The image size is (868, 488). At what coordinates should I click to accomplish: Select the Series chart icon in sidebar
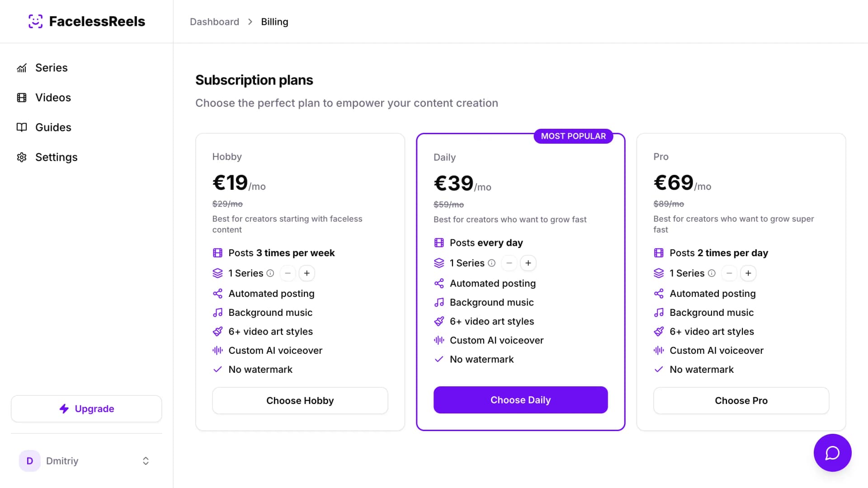[x=22, y=68]
